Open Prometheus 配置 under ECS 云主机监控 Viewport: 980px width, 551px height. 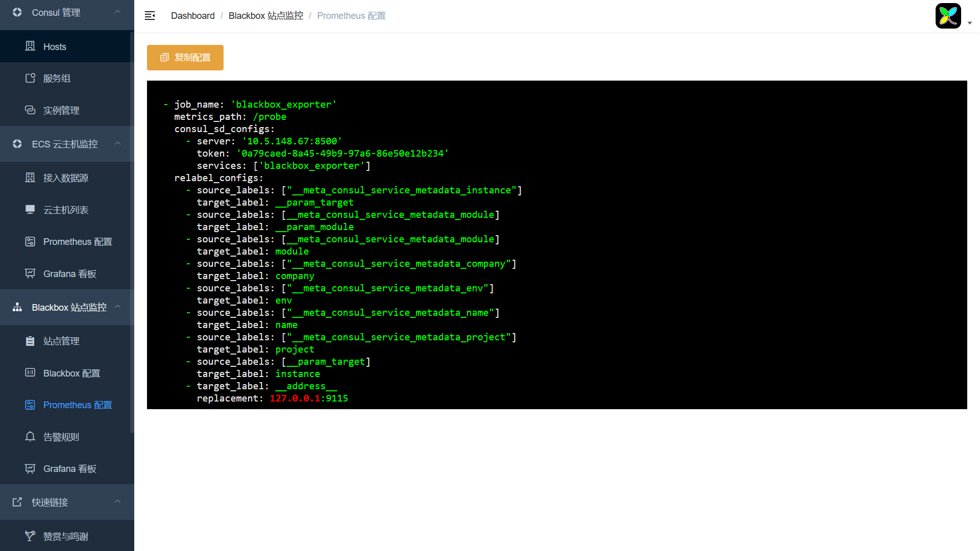click(x=77, y=241)
